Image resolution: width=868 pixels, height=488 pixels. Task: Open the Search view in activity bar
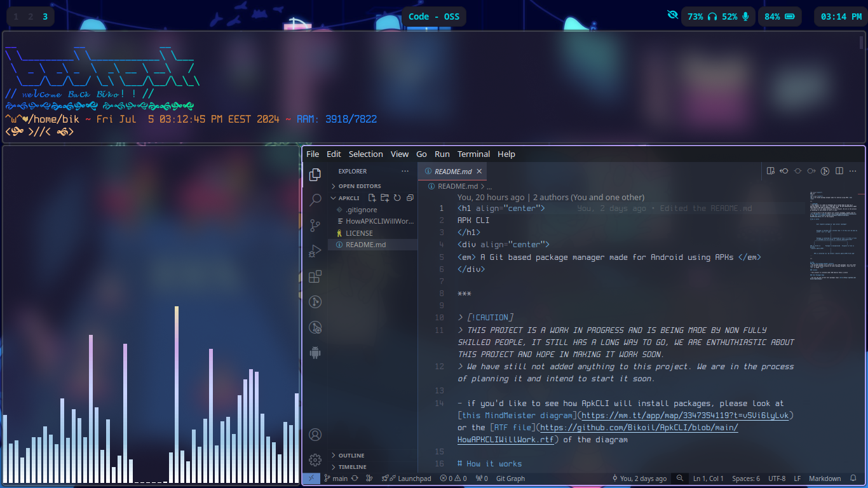(315, 200)
